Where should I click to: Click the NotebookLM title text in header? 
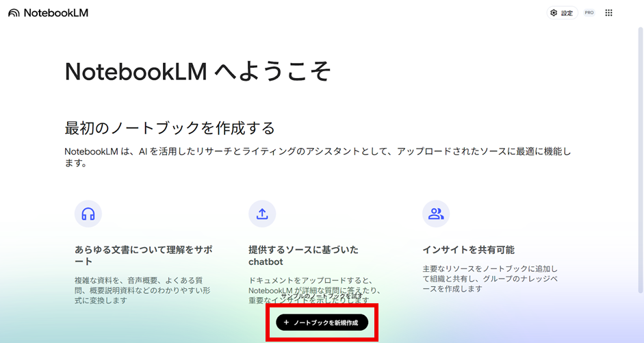tap(56, 13)
